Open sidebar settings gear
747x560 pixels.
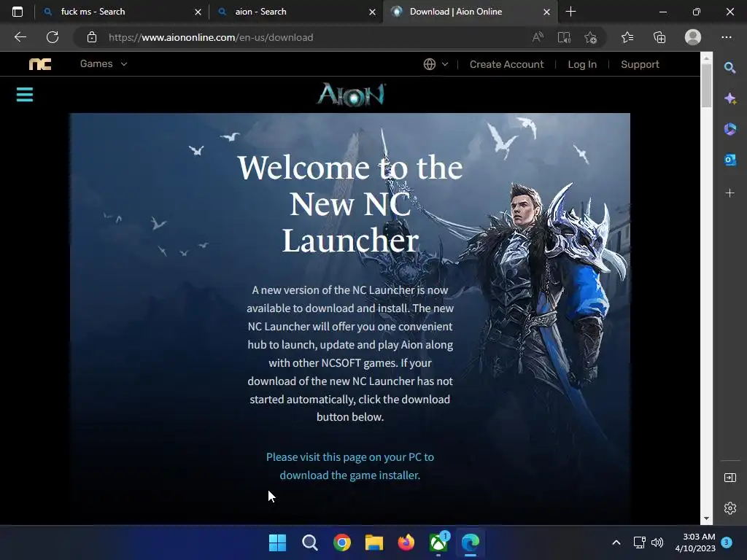[729, 508]
